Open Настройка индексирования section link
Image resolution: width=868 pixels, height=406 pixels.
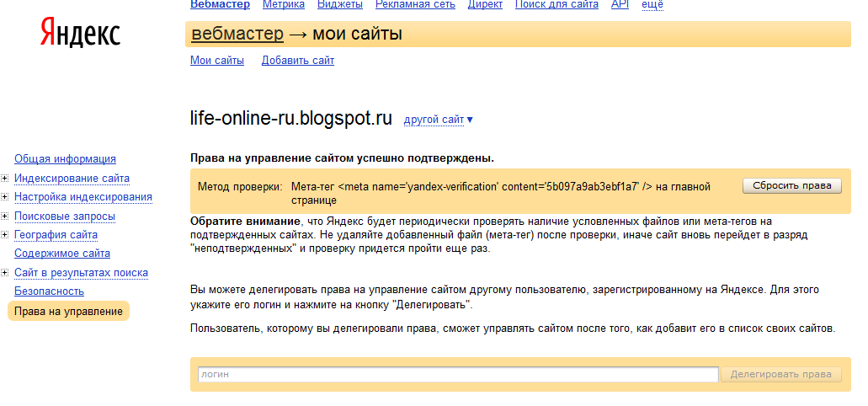(x=83, y=196)
